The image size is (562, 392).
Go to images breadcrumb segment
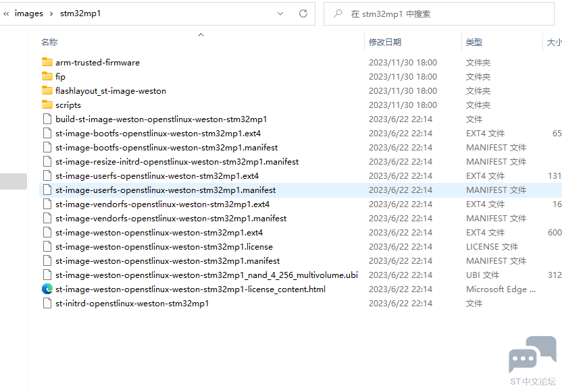(28, 13)
